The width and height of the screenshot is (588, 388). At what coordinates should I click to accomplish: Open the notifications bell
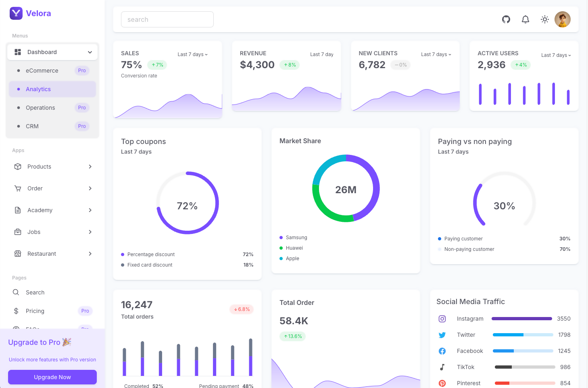point(525,19)
